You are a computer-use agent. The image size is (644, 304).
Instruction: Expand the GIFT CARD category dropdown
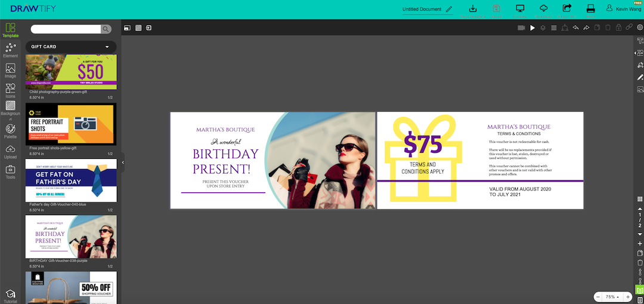tap(70, 47)
